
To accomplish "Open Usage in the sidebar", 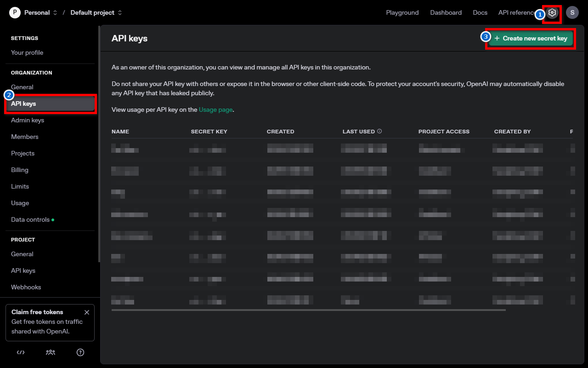I will pos(20,203).
